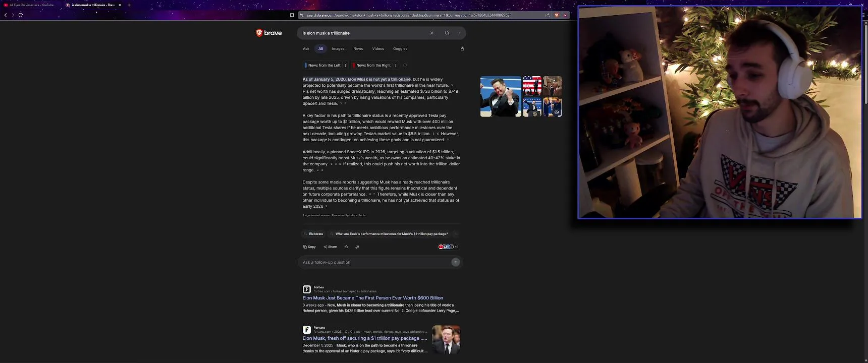Open a new browser tab
The width and height of the screenshot is (868, 363).
(x=129, y=5)
